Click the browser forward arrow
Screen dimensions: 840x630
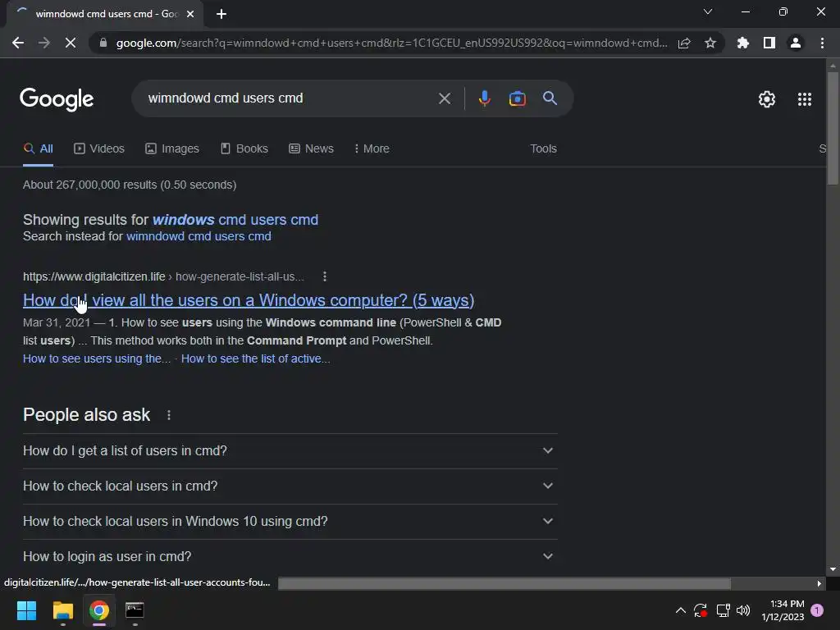44,43
